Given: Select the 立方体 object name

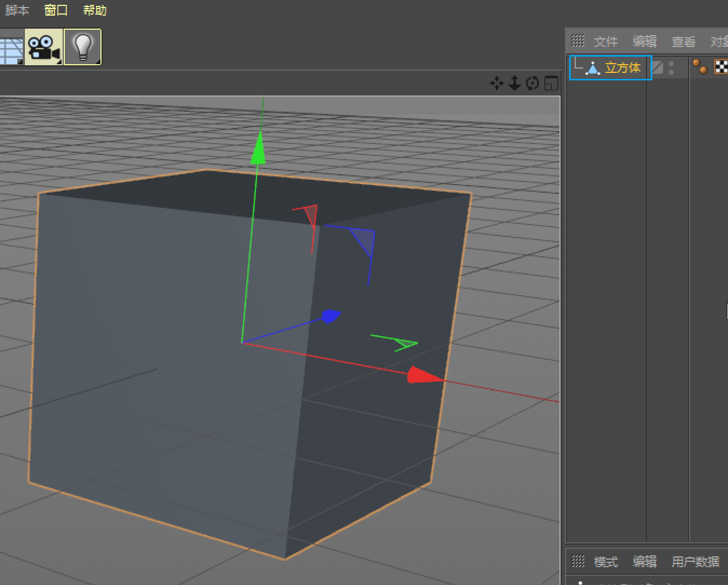Looking at the screenshot, I should click(623, 67).
